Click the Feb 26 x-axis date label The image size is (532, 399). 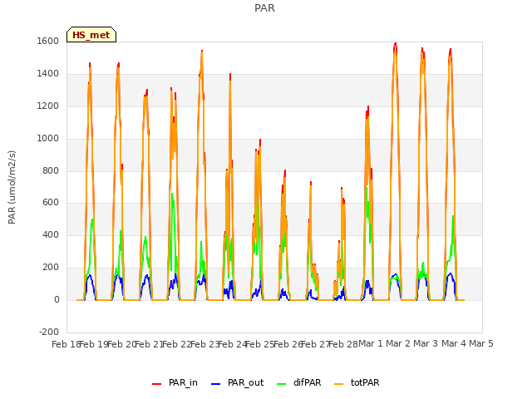(288, 344)
